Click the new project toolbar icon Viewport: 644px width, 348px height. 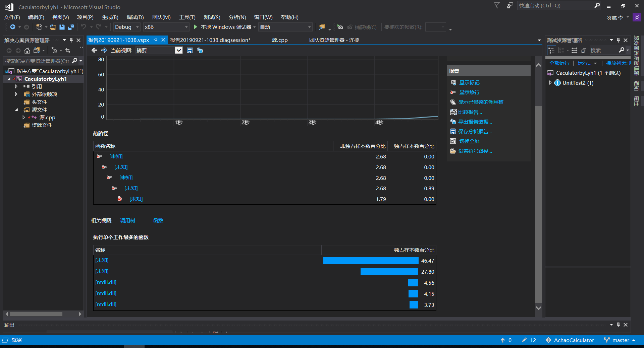(39, 27)
